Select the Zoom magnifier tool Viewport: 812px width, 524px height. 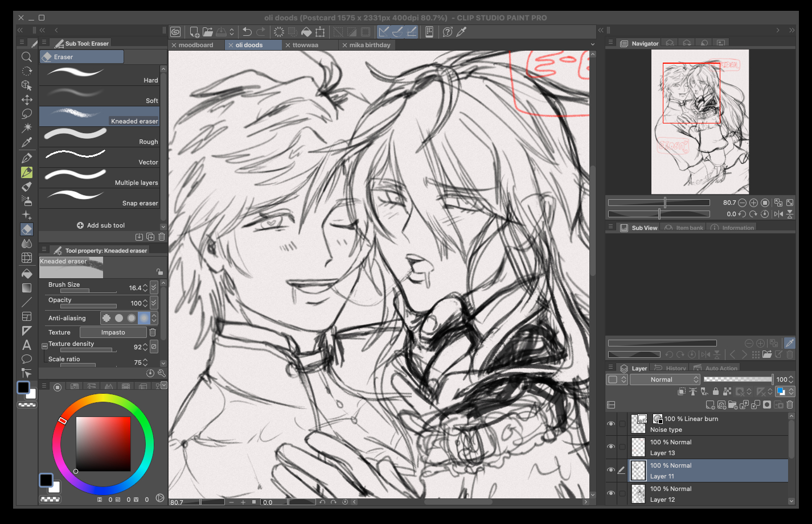pyautogui.click(x=26, y=57)
